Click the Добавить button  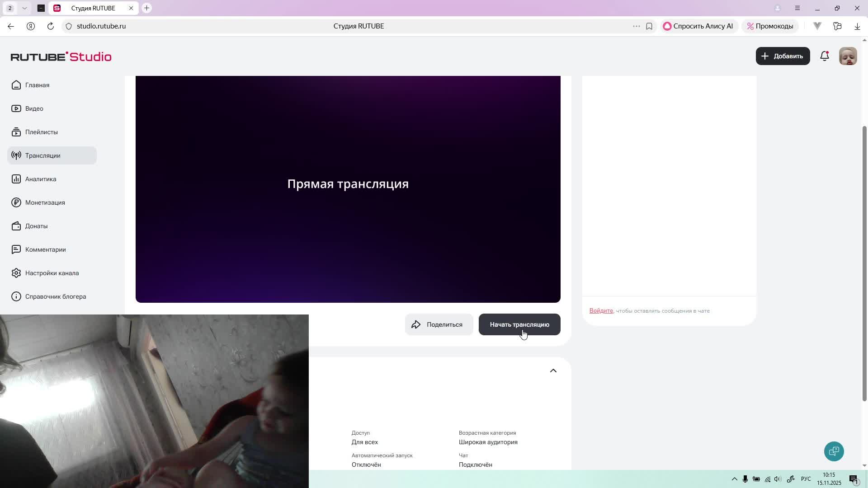coord(783,56)
